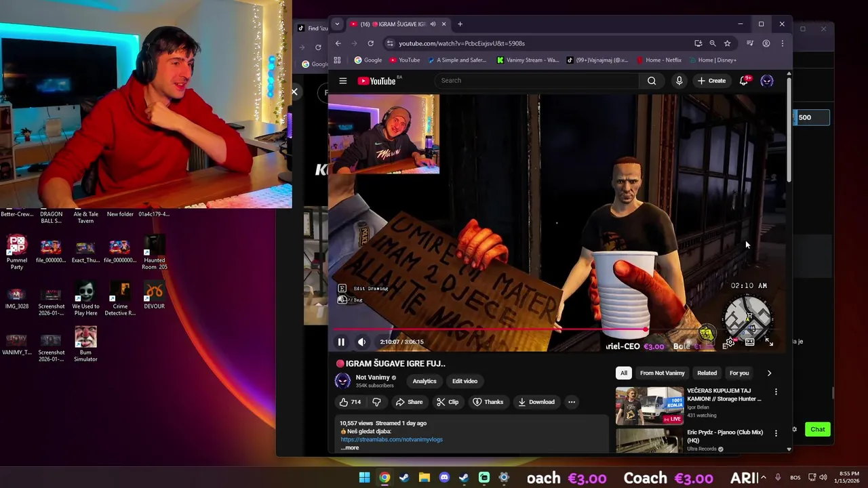The image size is (868, 488).
Task: Open the Storage Hunter live video thumbnail
Action: pyautogui.click(x=649, y=405)
